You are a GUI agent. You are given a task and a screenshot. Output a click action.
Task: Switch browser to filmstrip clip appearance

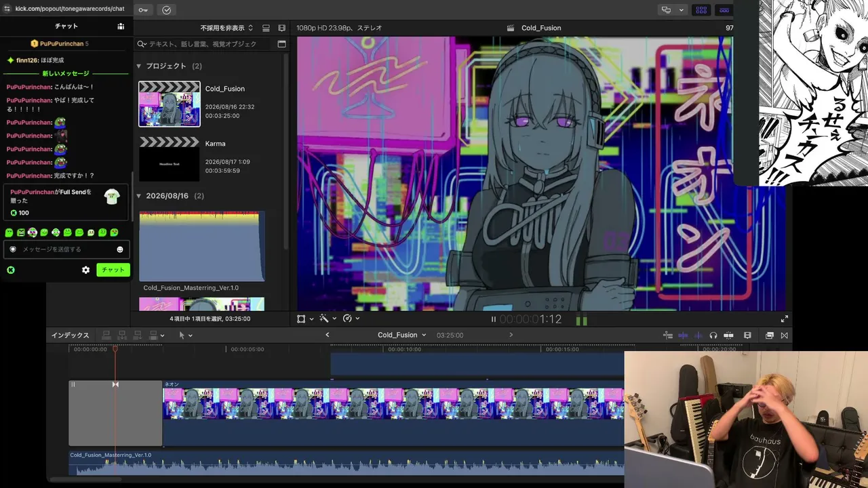(266, 28)
